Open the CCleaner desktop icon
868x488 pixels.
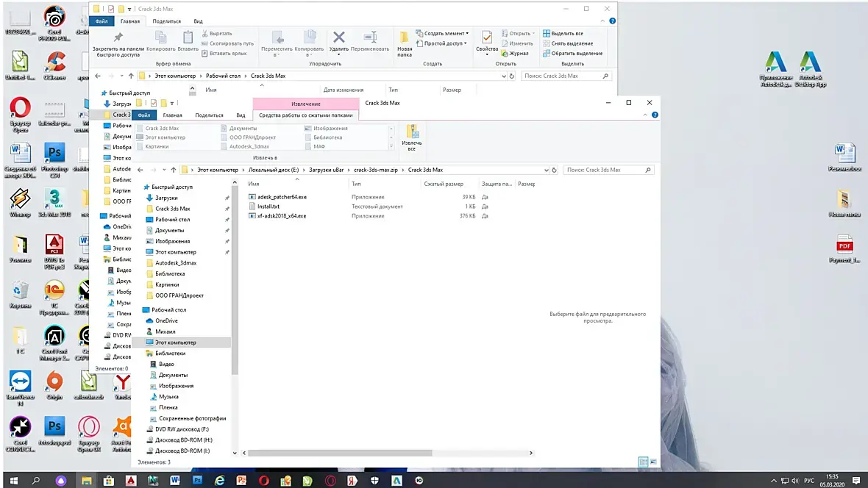tap(54, 66)
